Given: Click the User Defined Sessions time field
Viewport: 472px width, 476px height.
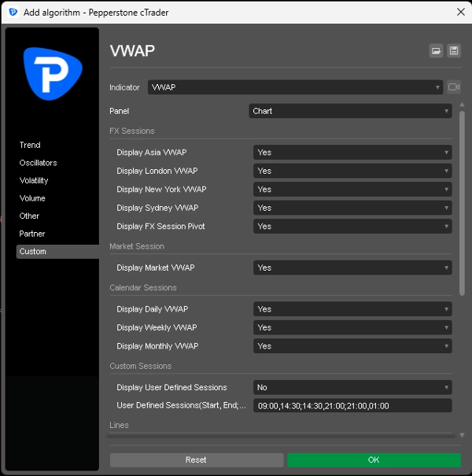Looking at the screenshot, I should coord(352,406).
